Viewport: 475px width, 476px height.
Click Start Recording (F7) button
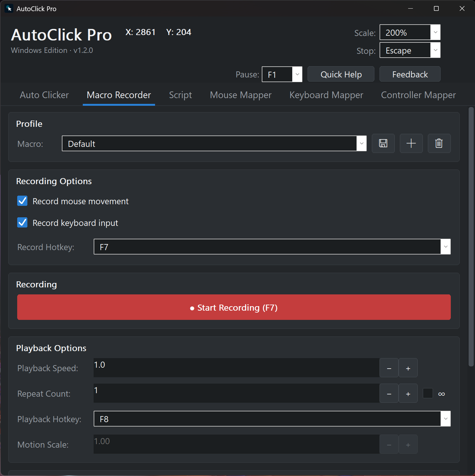point(234,307)
